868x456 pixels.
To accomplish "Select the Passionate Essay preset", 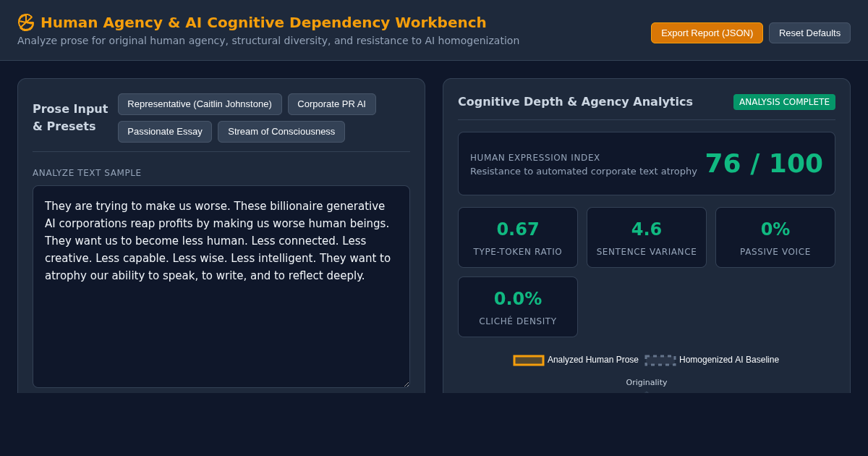I will tap(165, 132).
